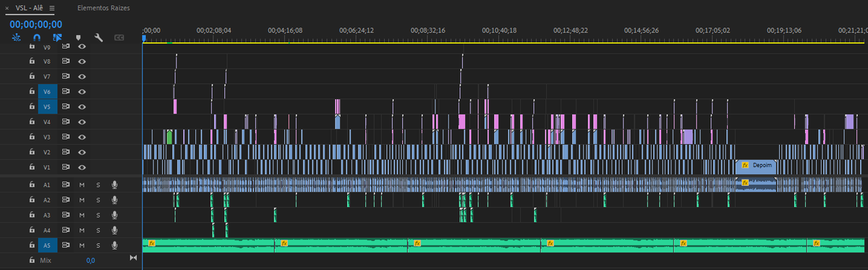This screenshot has width=868, height=270.
Task: Click fx badge on the Depoim clip
Action: point(745,166)
